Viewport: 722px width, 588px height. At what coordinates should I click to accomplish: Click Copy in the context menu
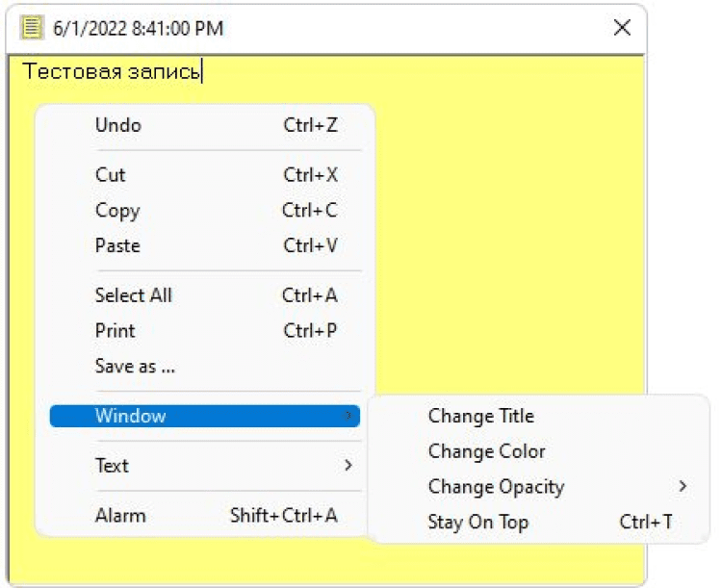(x=117, y=211)
